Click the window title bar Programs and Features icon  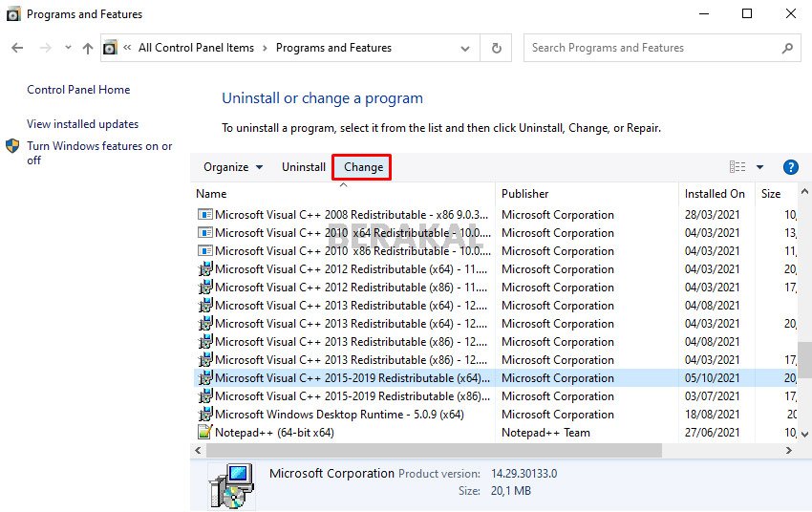[x=13, y=14]
